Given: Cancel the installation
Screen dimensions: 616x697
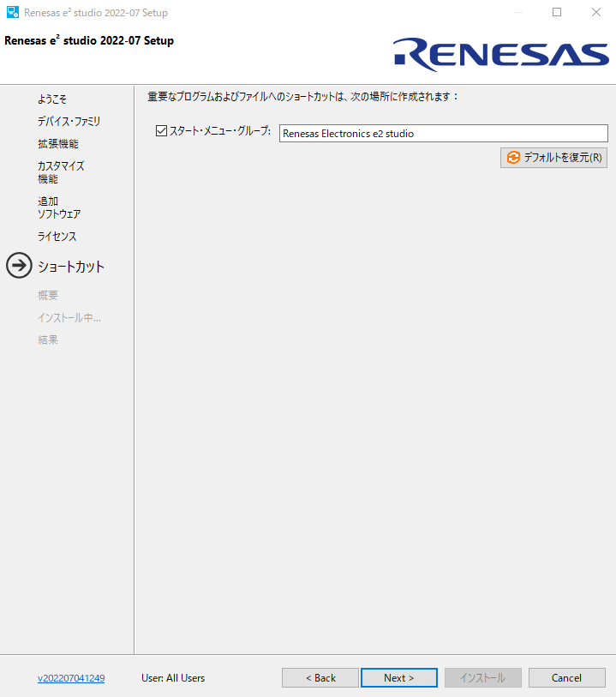Looking at the screenshot, I should click(566, 678).
